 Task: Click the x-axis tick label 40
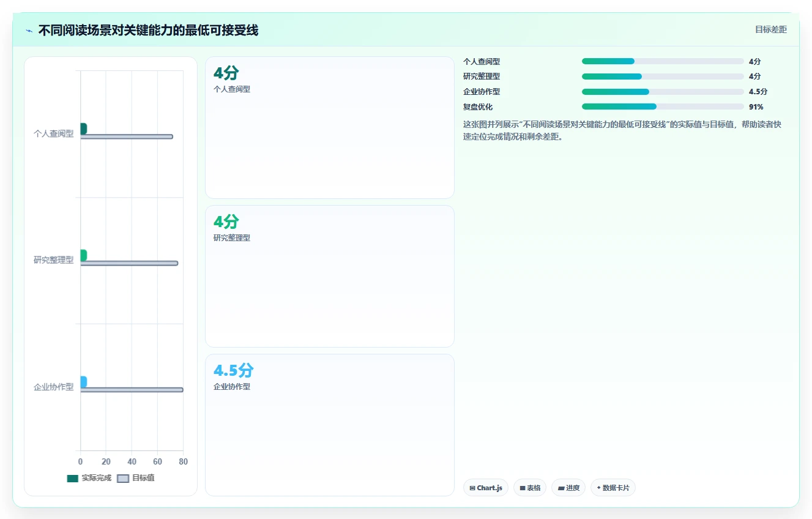tap(132, 461)
